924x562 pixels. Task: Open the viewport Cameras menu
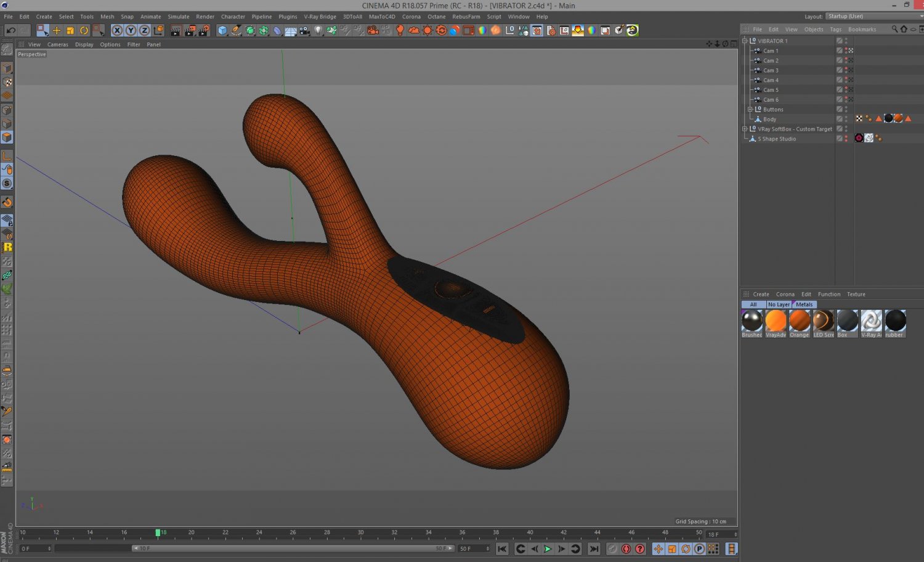(x=57, y=44)
